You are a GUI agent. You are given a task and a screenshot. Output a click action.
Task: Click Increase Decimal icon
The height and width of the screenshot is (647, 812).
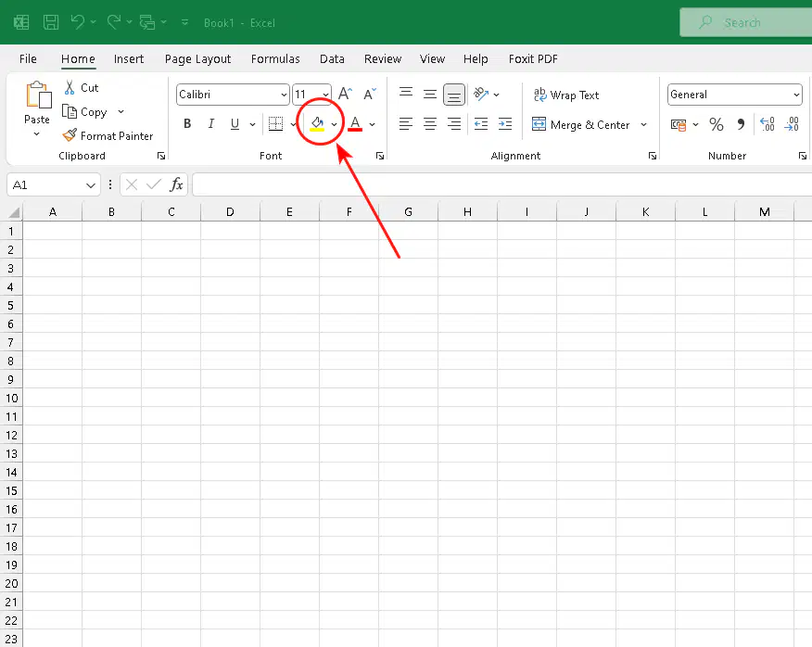(767, 124)
